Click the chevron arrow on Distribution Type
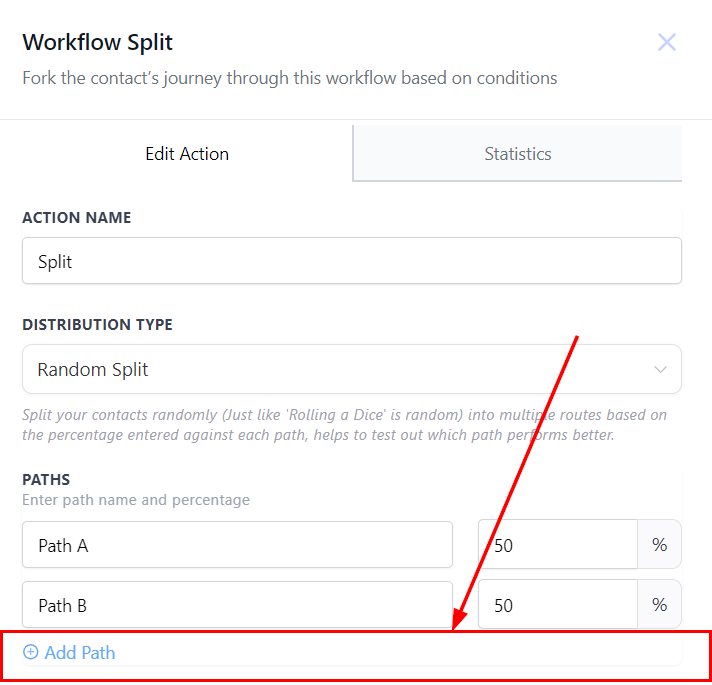 point(660,370)
